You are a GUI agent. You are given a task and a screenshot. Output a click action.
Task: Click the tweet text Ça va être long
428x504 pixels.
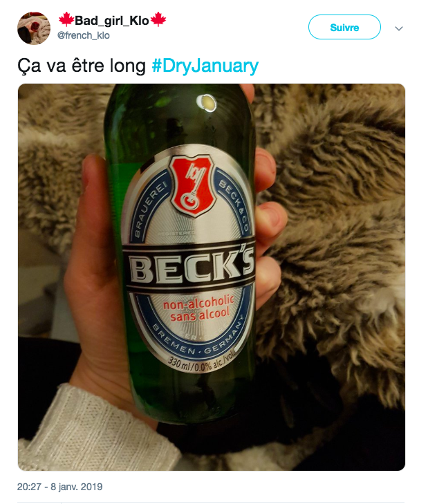[x=82, y=66]
